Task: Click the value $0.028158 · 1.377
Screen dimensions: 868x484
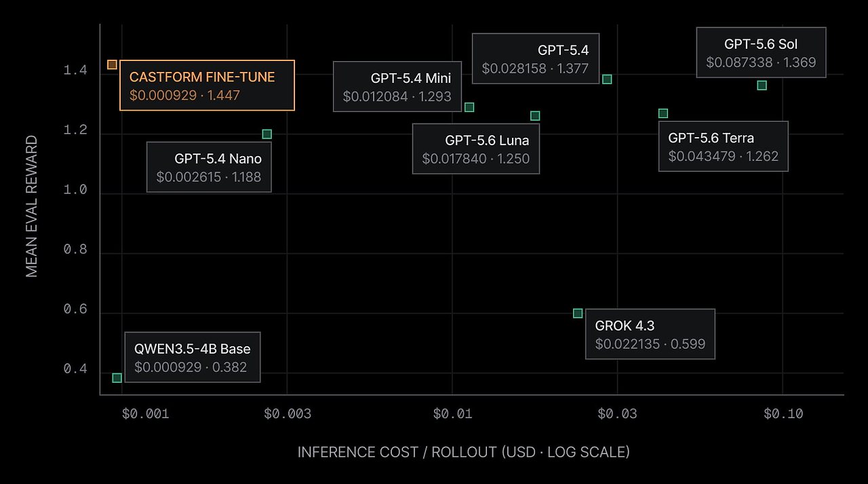Action: pyautogui.click(x=536, y=69)
